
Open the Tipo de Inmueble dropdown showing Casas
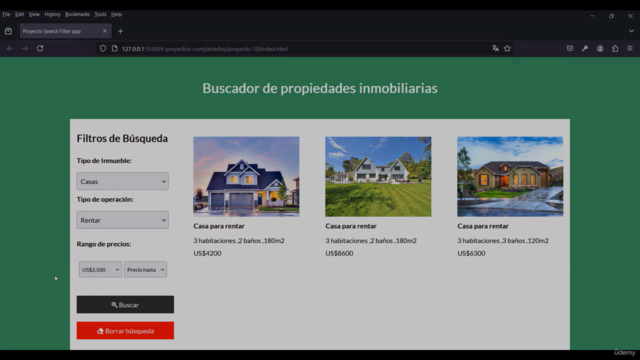pos(122,181)
